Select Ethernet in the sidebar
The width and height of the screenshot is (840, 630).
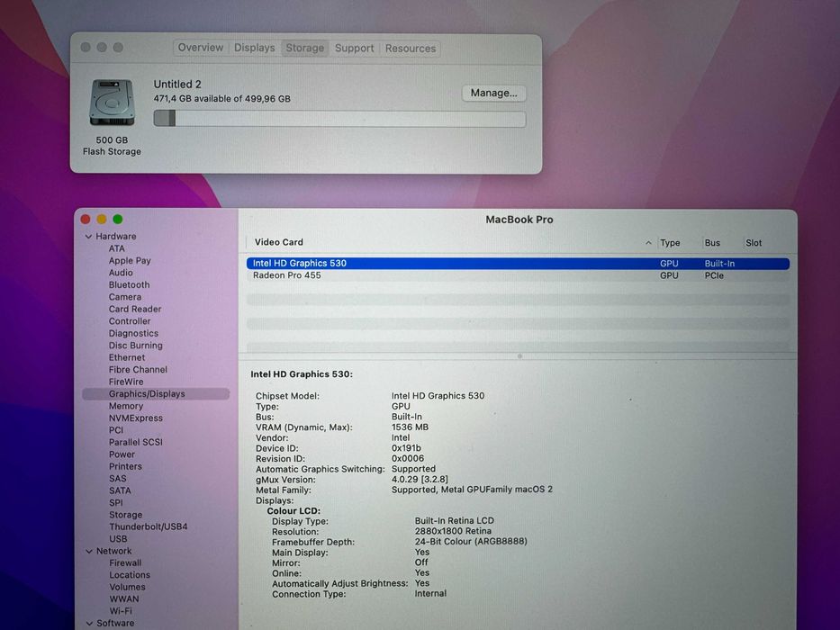pos(127,357)
